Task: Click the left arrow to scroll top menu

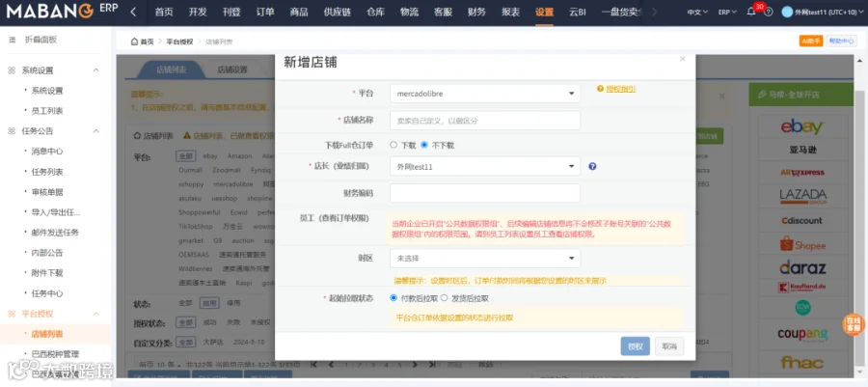Action: coord(133,12)
